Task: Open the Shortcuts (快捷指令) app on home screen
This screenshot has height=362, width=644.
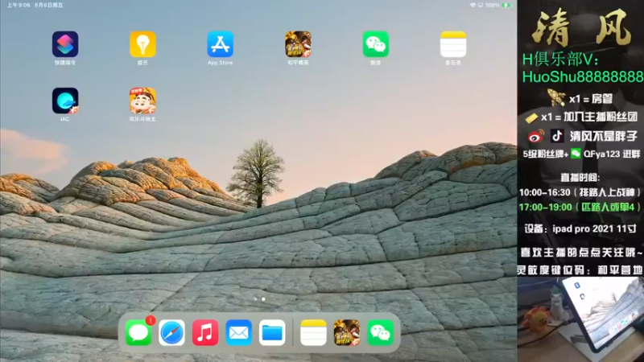Action: point(65,44)
